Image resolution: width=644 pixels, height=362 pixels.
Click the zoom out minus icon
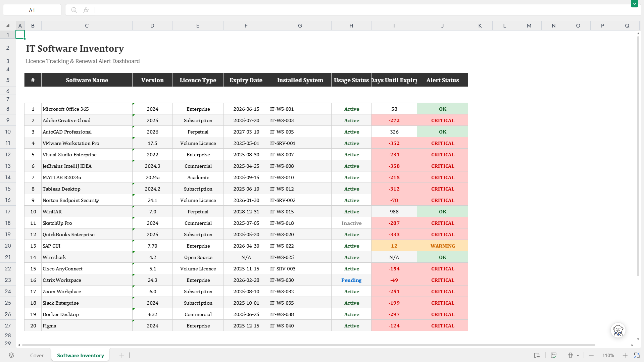pos(591,355)
